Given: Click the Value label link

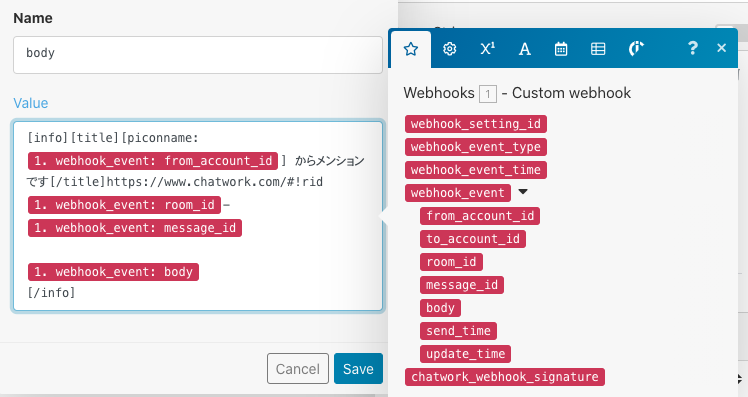Looking at the screenshot, I should (x=31, y=103).
